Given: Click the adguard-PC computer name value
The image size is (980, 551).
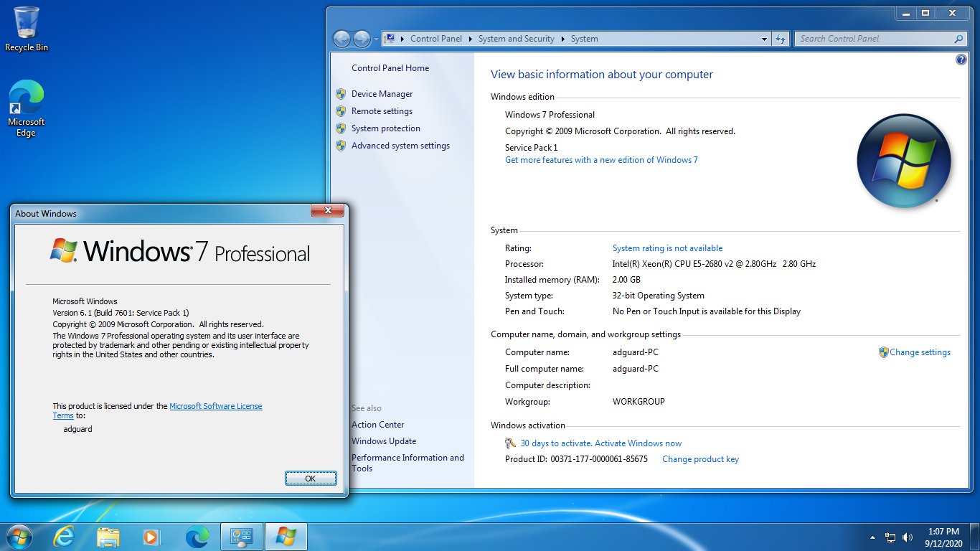Looking at the screenshot, I should point(636,352).
